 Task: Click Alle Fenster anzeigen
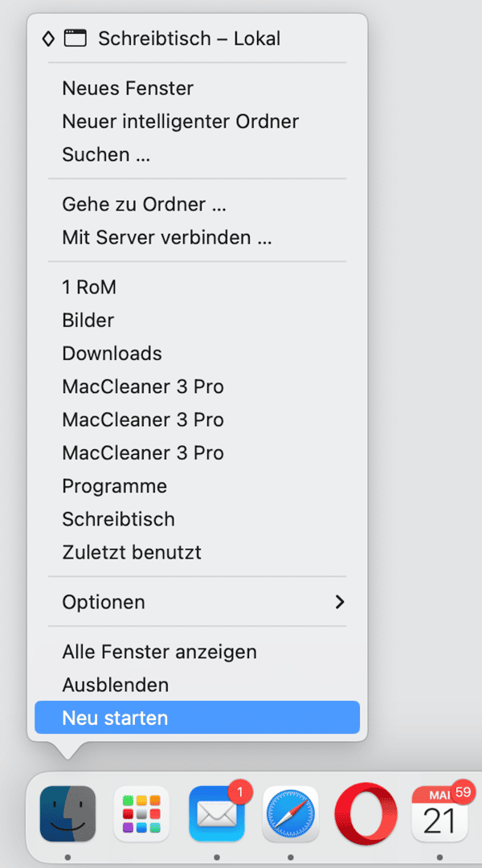159,652
